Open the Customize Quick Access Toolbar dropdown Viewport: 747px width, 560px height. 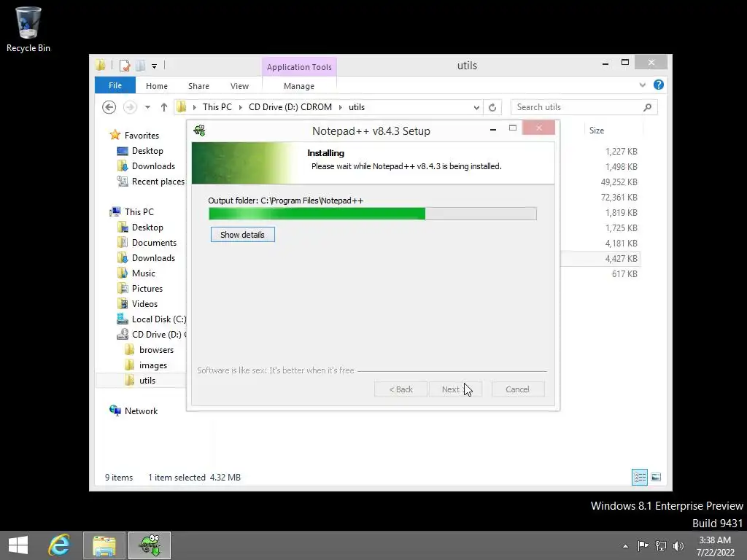155,66
